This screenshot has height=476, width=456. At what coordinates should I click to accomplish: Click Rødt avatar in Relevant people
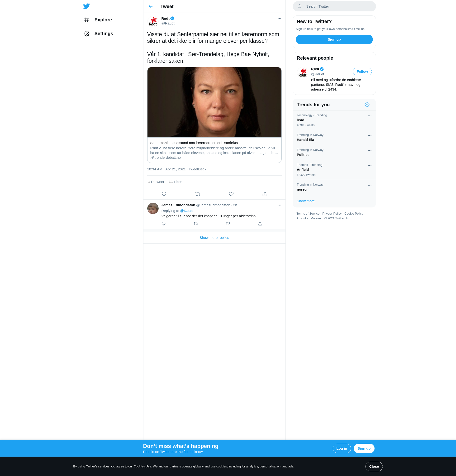tap(303, 72)
